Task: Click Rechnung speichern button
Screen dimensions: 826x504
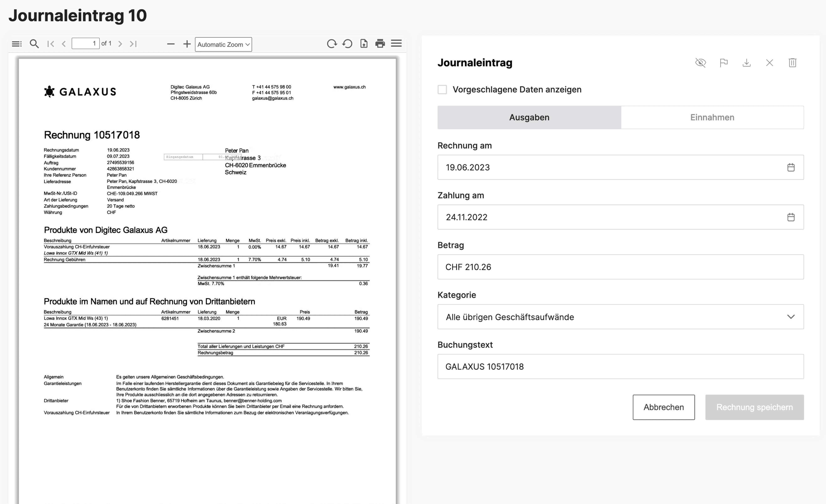Action: (754, 407)
